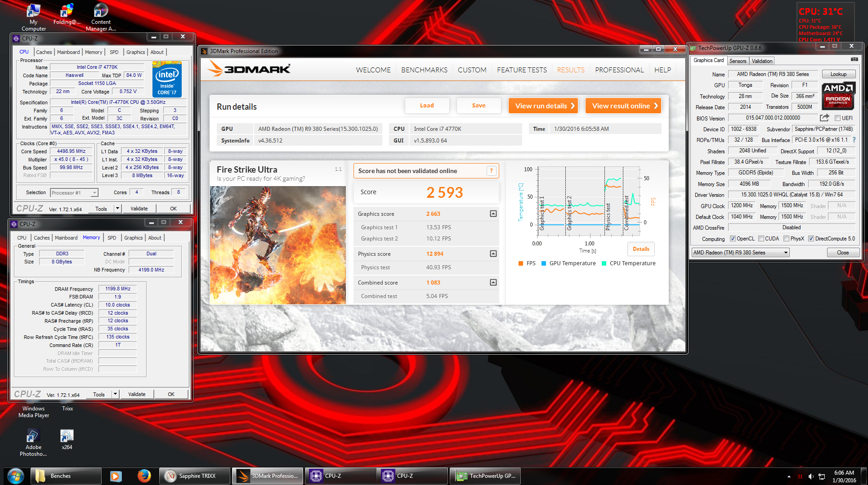Click the BIOS export share icon
868x485 pixels.
(824, 118)
